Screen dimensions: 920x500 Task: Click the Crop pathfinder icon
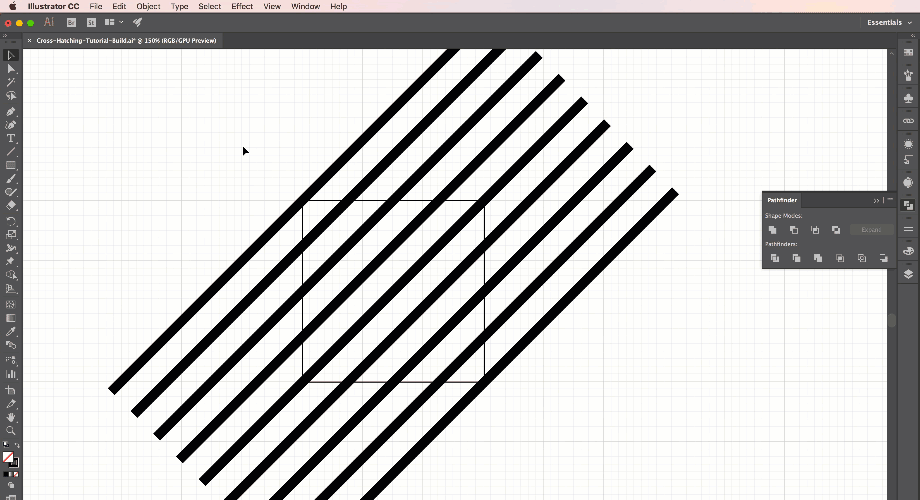[840, 258]
